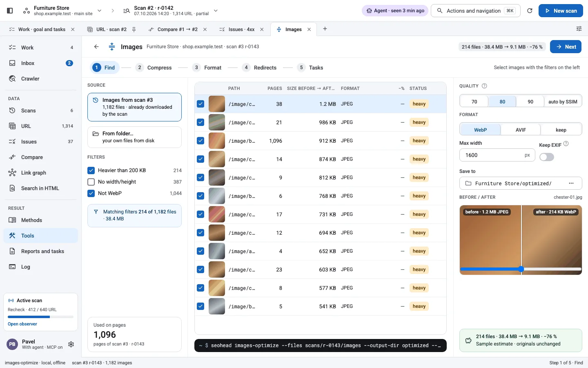Open panel layout settings sliders icon

[x=579, y=29]
